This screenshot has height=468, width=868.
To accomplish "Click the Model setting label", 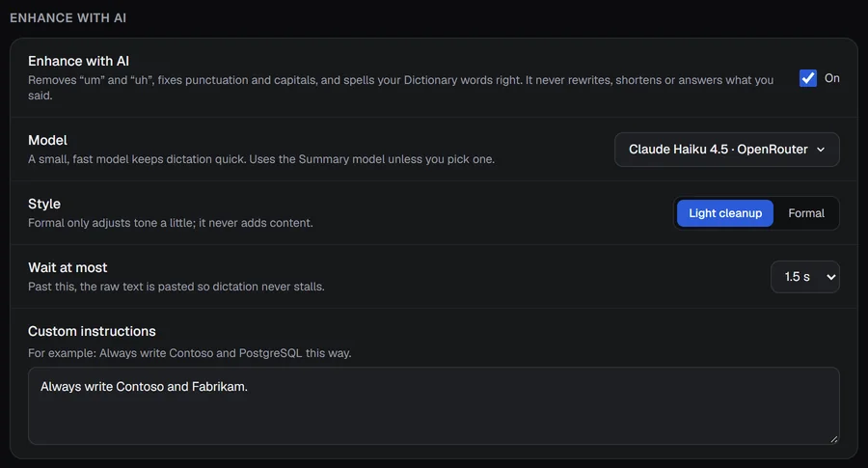I will point(47,140).
